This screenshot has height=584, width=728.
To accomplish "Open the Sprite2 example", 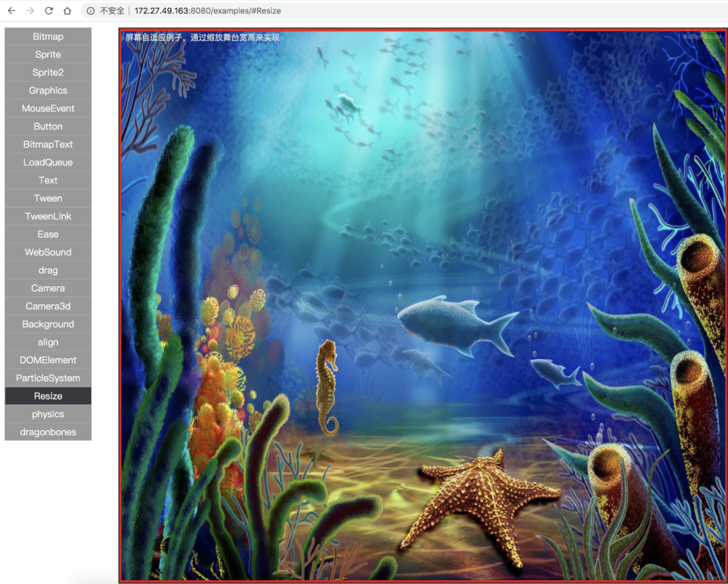I will (48, 72).
